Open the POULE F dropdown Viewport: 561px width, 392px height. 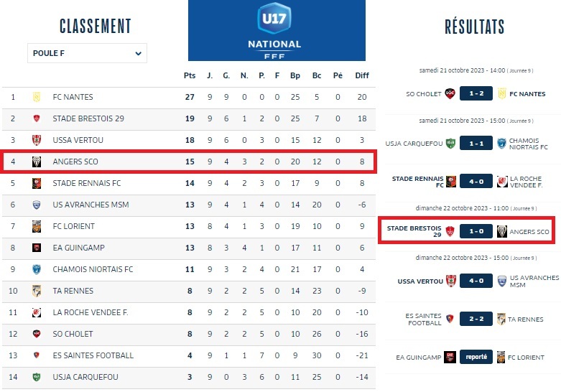(87, 53)
